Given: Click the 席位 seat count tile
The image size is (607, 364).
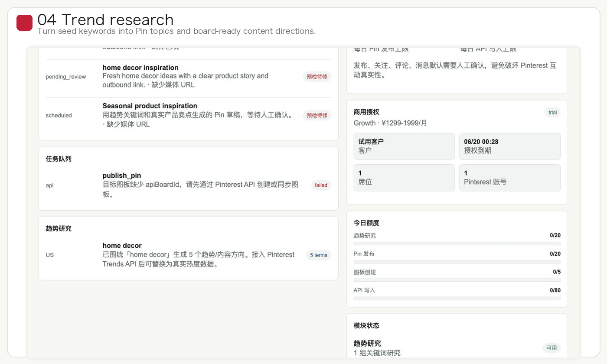Looking at the screenshot, I should 405,178.
